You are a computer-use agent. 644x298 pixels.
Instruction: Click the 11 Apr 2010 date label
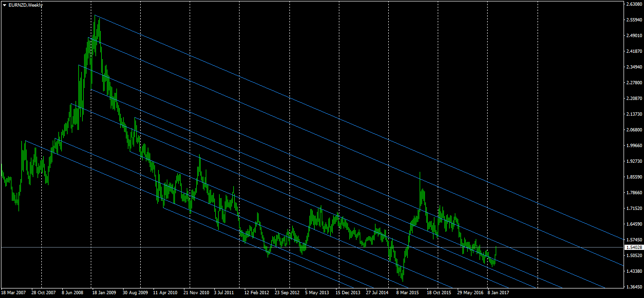[x=165, y=293]
